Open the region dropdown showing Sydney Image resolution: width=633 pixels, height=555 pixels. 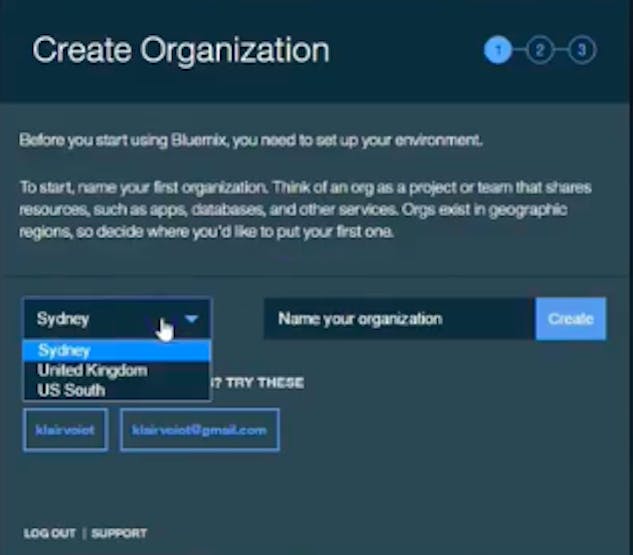pos(117,318)
